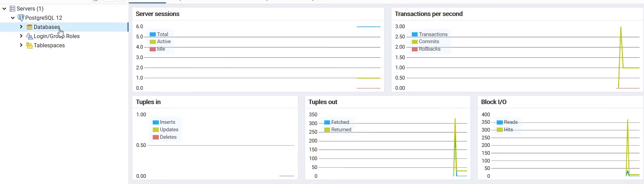Click the 350 axis value in Tuples out
Image resolution: width=644 pixels, height=184 pixels.
[313, 115]
